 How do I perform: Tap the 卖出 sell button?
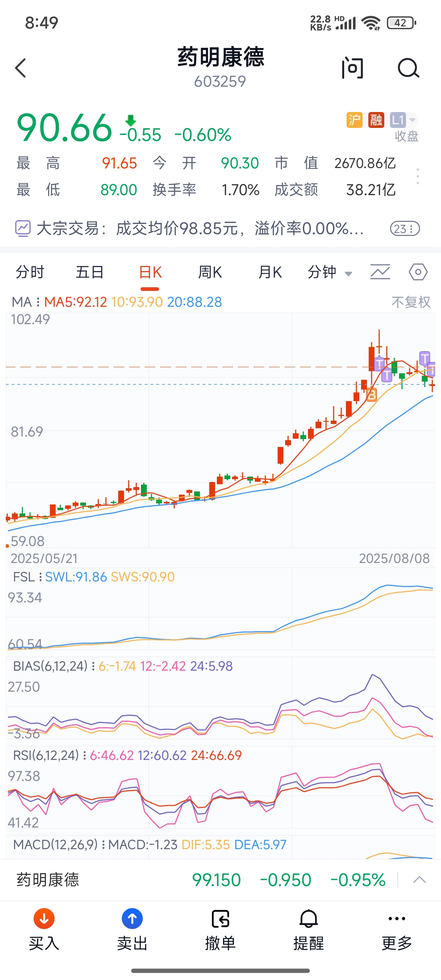(132, 930)
